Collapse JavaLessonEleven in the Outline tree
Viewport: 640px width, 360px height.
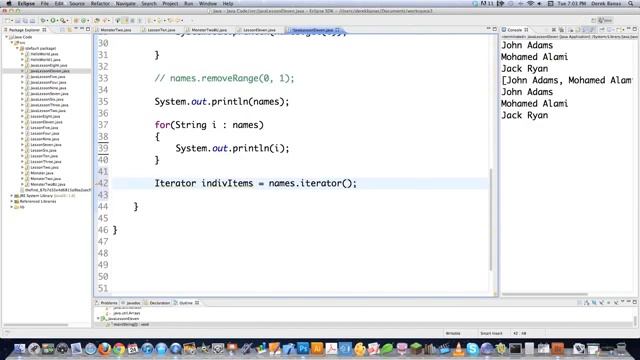98,318
